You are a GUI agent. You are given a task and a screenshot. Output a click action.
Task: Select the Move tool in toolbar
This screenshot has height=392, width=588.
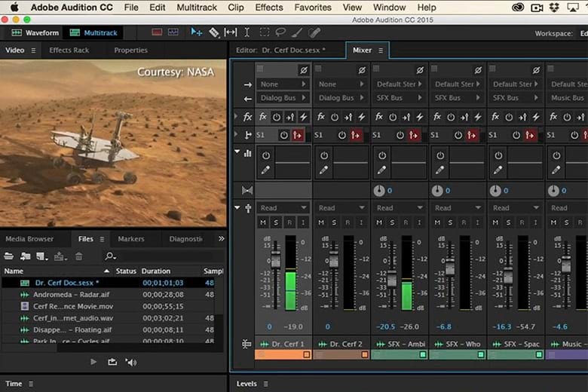tap(196, 32)
